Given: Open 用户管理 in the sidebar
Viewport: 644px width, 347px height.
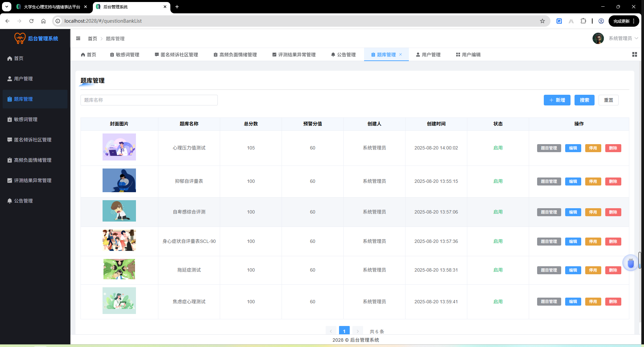Looking at the screenshot, I should click(x=35, y=79).
